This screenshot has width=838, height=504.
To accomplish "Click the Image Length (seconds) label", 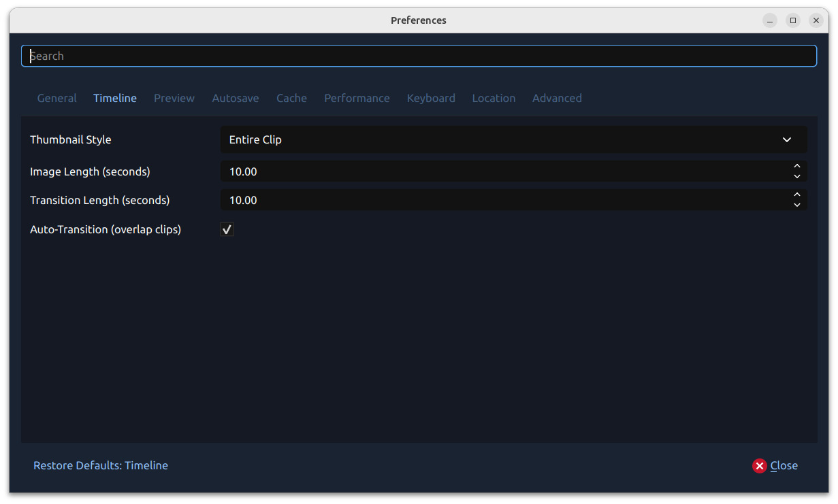I will 90,171.
